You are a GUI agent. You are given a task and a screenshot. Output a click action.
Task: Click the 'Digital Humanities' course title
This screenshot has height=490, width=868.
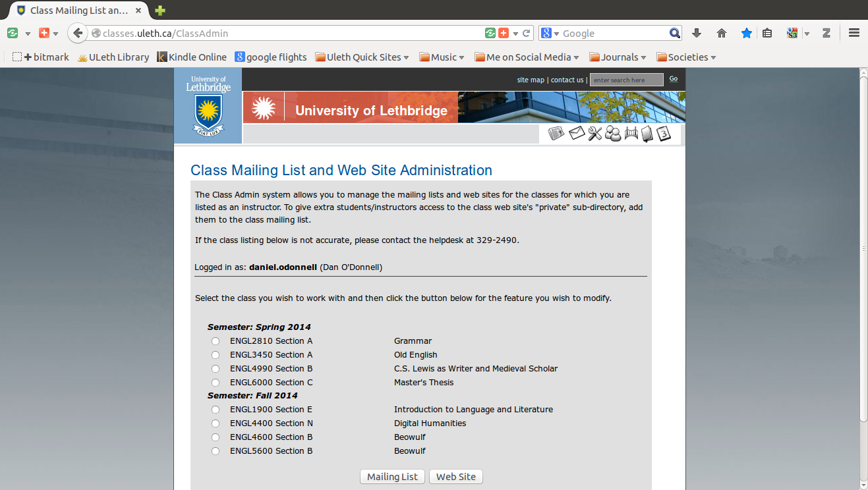pyautogui.click(x=430, y=423)
